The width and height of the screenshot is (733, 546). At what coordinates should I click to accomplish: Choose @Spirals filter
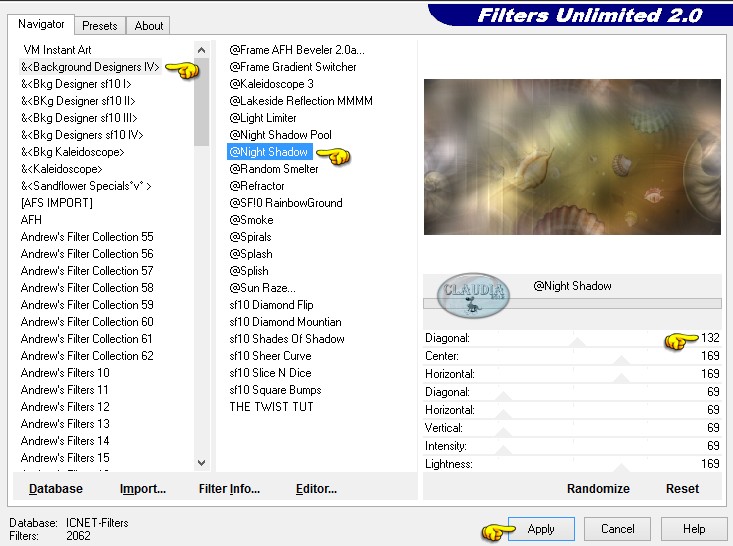pos(250,237)
